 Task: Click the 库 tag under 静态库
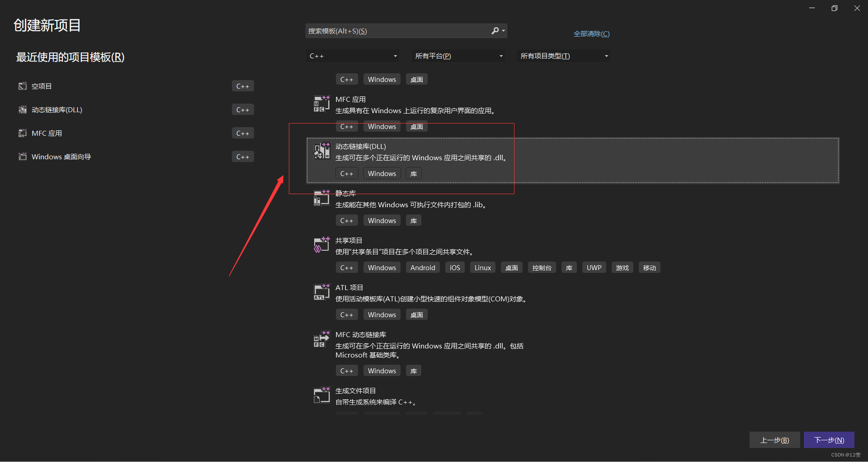[x=414, y=221]
